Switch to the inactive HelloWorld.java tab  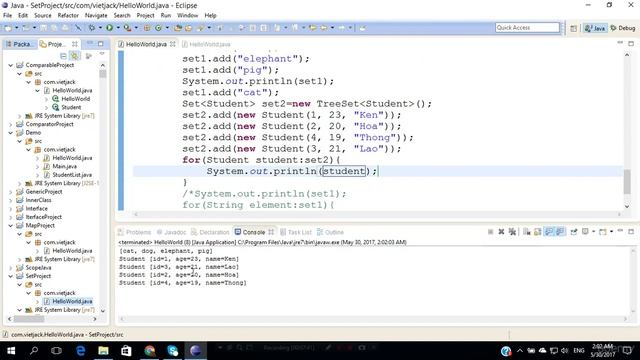pos(206,44)
